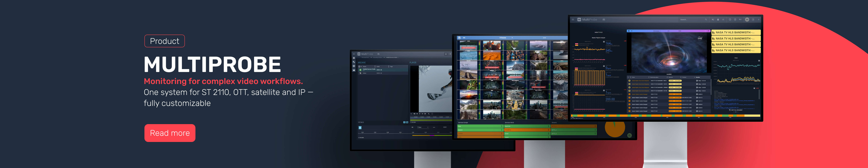Screen dimensions: 868x168
Task: Open help question-mark icon on right monitor
Action: (x=730, y=20)
